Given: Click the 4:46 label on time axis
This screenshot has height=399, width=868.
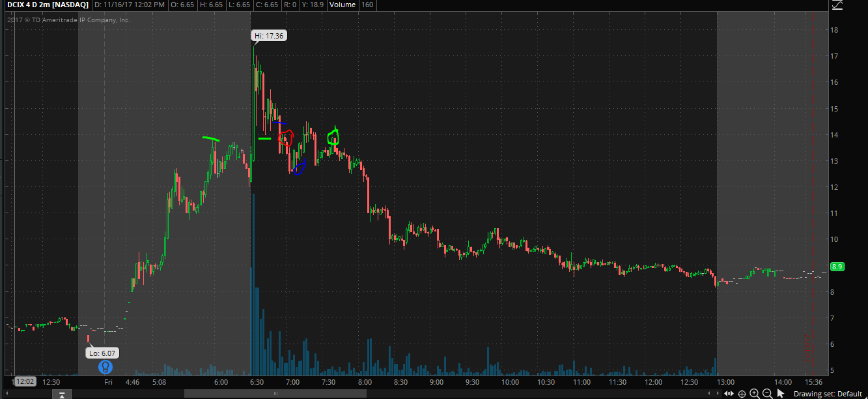Looking at the screenshot, I should pos(132,381).
